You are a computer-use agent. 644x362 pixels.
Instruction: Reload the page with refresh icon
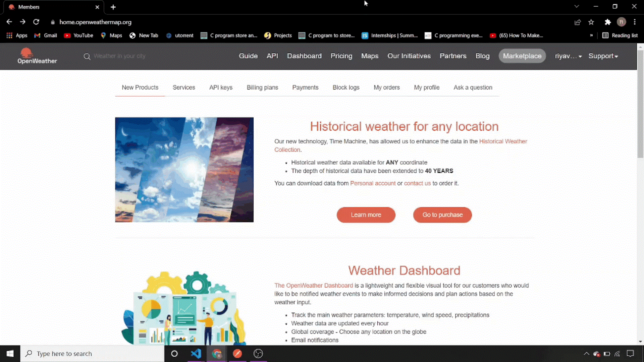point(36,22)
